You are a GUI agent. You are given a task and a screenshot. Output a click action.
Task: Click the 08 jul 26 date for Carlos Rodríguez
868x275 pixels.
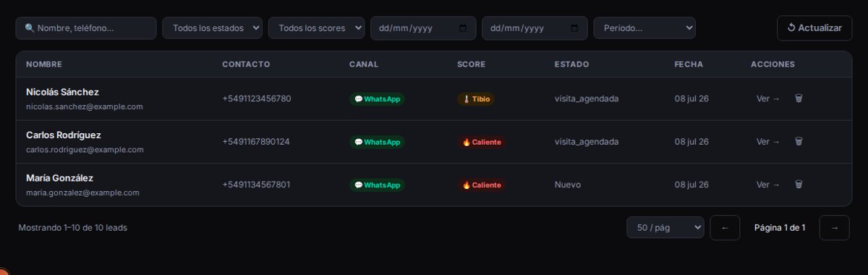pyautogui.click(x=692, y=142)
